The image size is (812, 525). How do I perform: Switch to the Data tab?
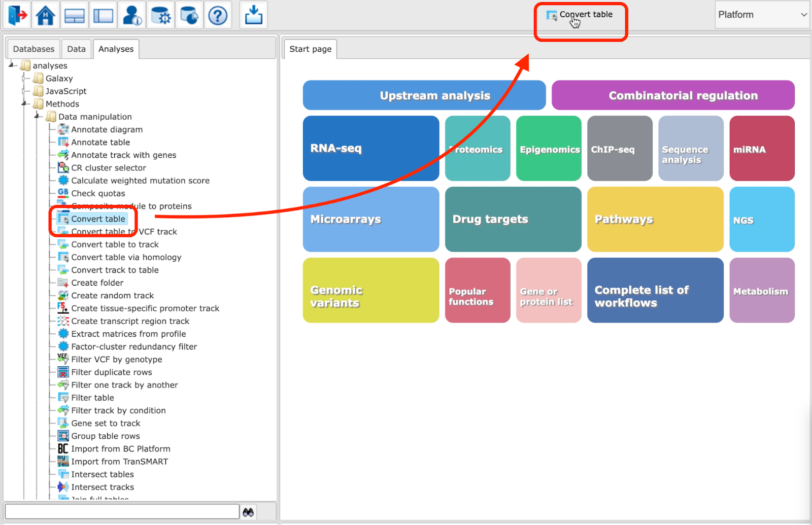tap(77, 49)
